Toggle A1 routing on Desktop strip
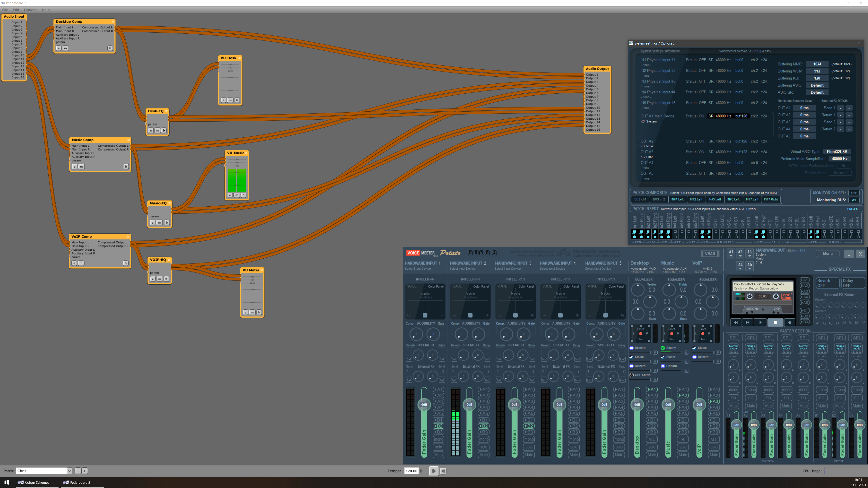The image size is (868, 488). tap(652, 390)
